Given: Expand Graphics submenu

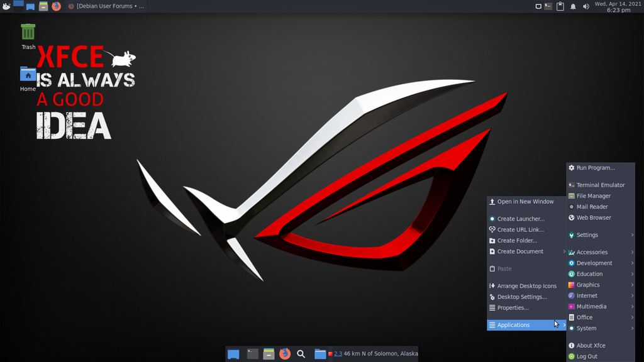Looking at the screenshot, I should 601,285.
